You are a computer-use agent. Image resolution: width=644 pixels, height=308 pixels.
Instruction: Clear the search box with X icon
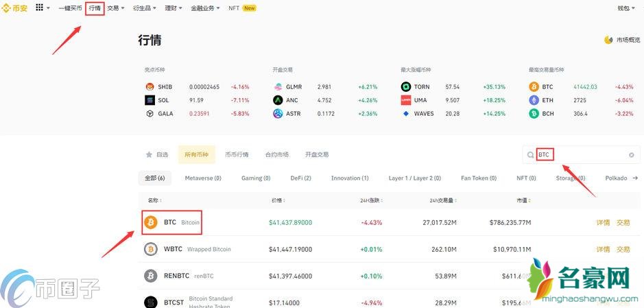coord(631,155)
